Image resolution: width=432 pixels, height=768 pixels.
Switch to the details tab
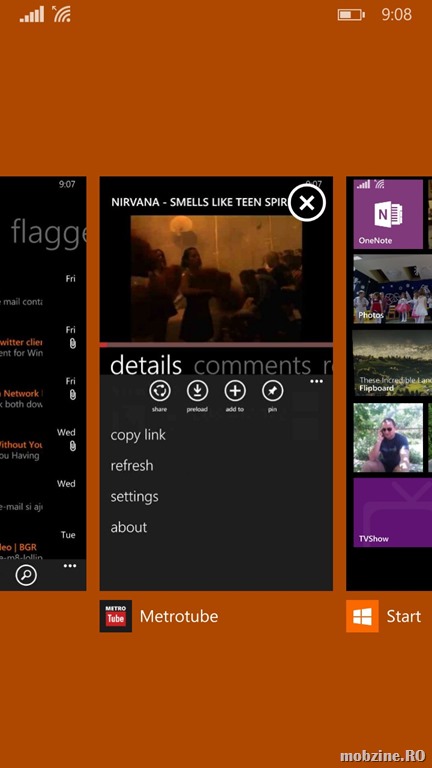146,365
